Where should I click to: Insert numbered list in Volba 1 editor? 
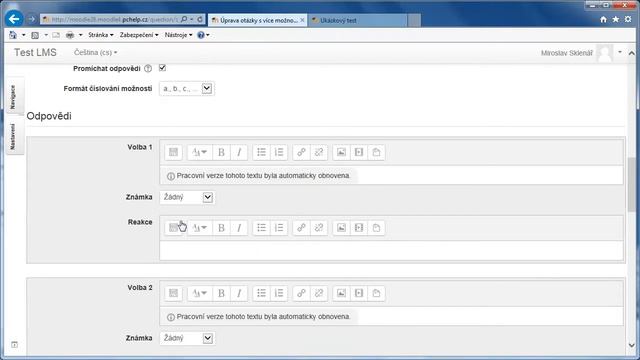(279, 152)
